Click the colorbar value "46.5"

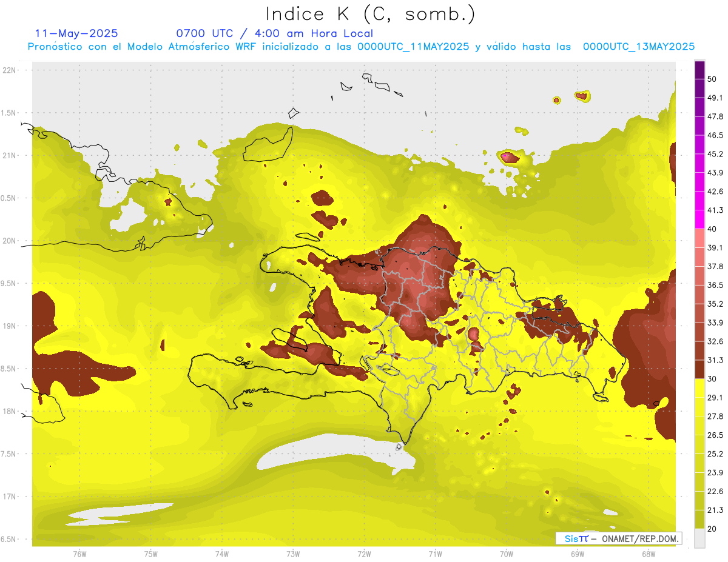(715, 135)
